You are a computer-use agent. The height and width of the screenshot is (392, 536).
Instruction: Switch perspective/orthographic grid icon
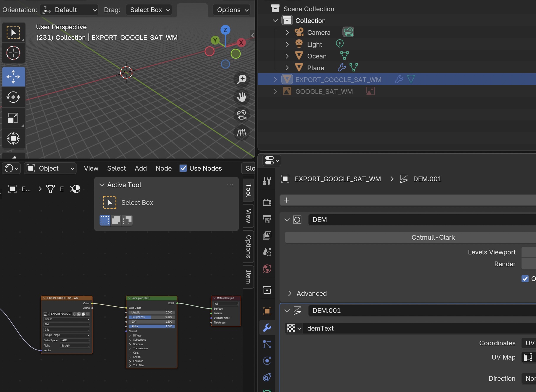coord(242,133)
